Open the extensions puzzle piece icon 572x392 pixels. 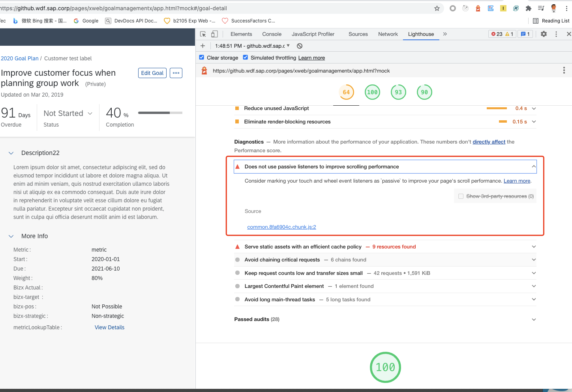(x=529, y=8)
